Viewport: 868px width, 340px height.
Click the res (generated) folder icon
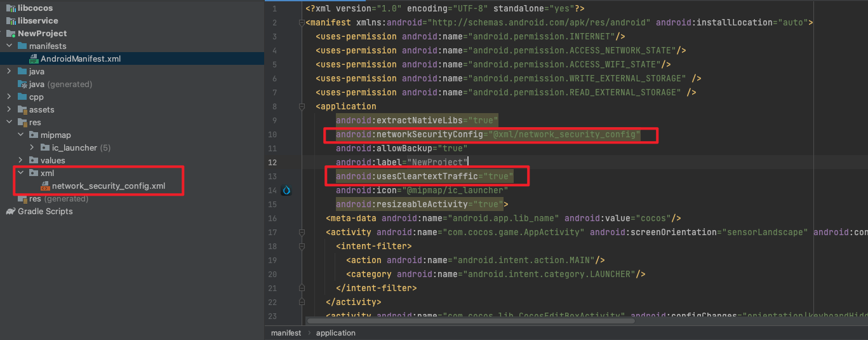pos(22,199)
